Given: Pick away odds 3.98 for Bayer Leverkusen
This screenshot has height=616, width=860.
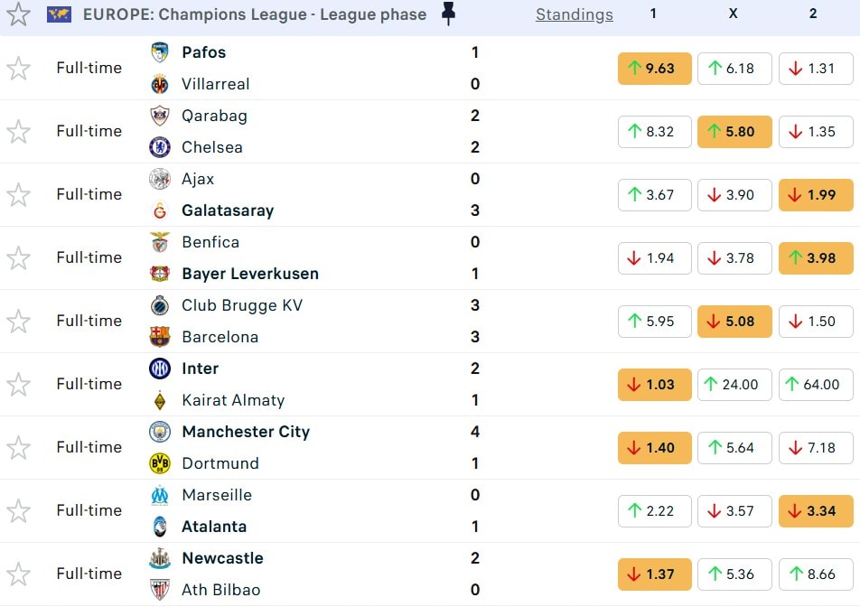Looking at the screenshot, I should (816, 258).
